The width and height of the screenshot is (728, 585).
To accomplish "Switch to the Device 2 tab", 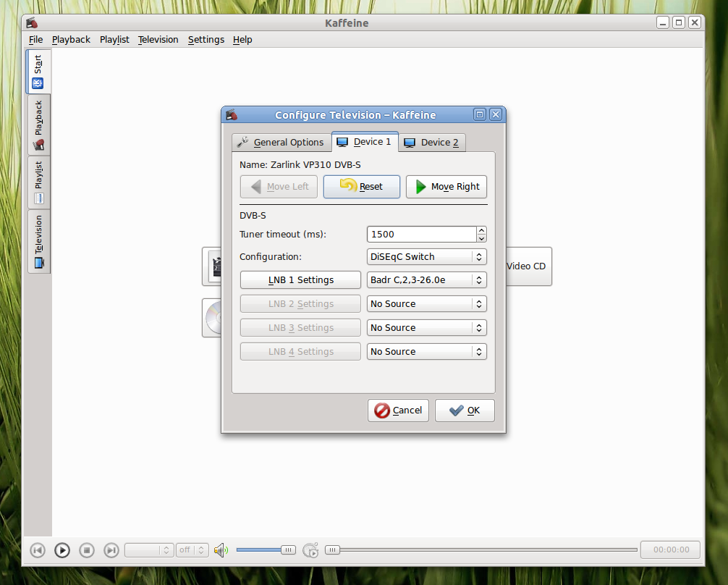I will point(432,142).
